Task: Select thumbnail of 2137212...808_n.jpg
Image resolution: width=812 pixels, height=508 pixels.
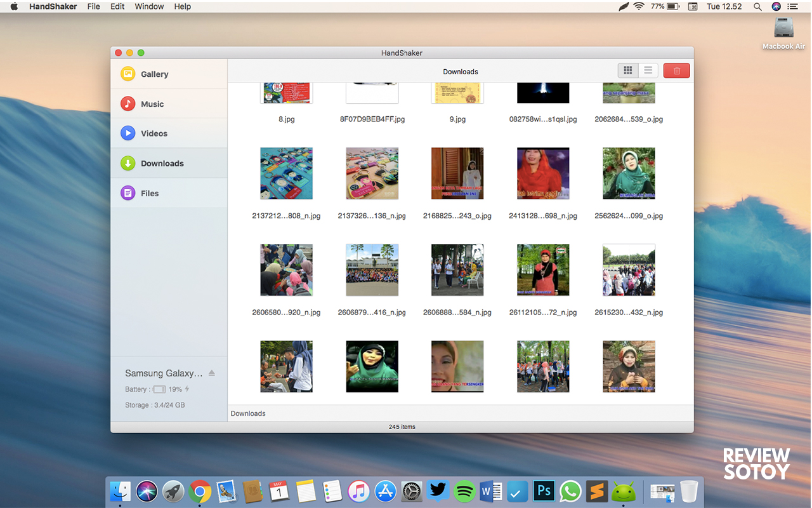Action: click(x=286, y=173)
